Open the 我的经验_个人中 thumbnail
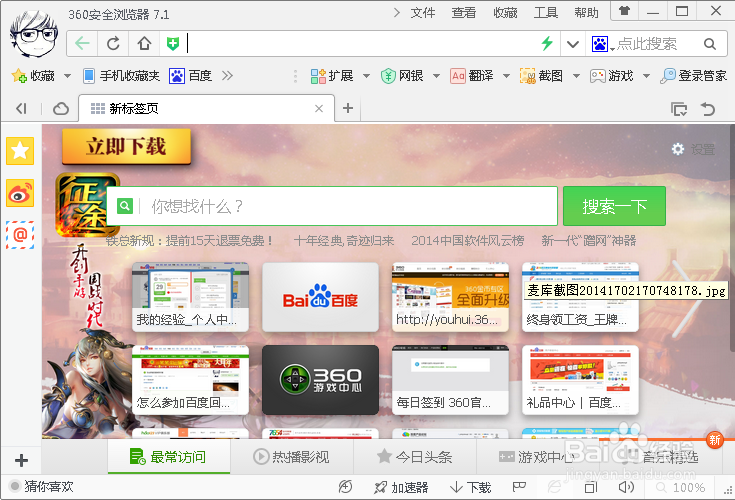Image resolution: width=735 pixels, height=500 pixels. (190, 297)
